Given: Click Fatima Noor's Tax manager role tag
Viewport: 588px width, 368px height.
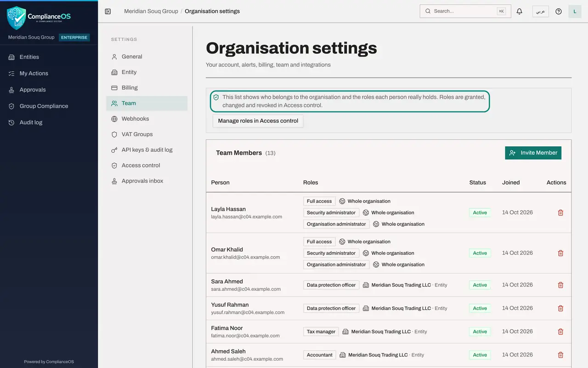Looking at the screenshot, I should pos(321,332).
